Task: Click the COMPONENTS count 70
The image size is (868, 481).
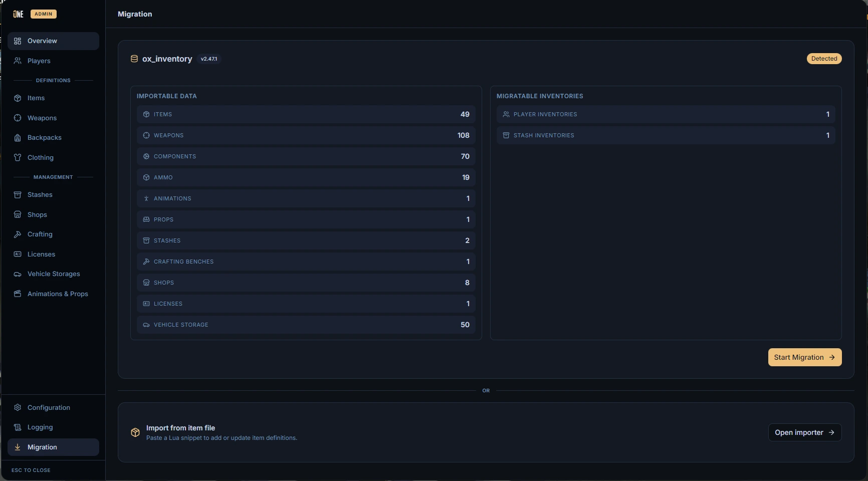Action: click(465, 156)
